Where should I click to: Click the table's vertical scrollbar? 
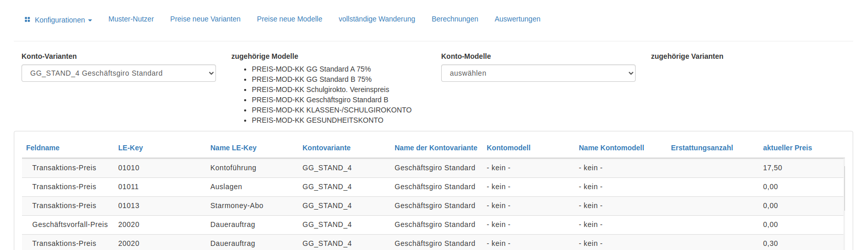(844, 187)
